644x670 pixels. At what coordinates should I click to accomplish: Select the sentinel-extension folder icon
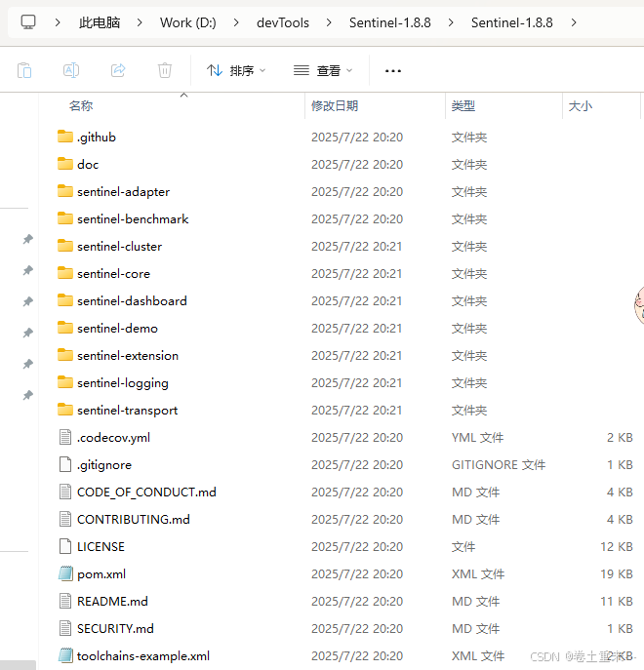65,356
